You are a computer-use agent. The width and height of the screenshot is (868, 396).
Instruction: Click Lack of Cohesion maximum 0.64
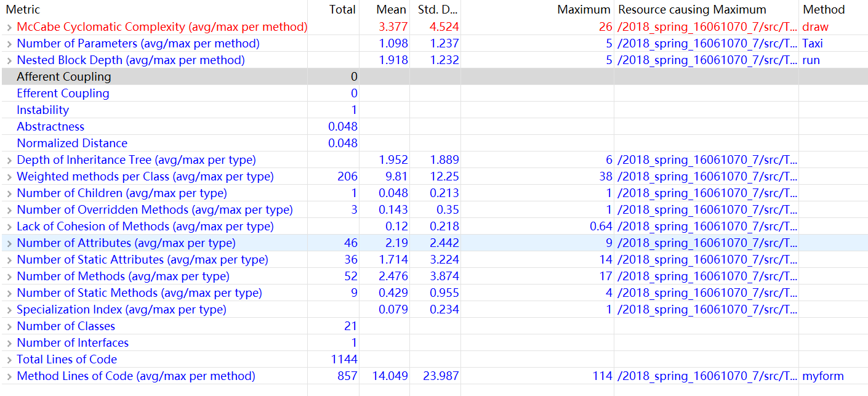tap(601, 227)
